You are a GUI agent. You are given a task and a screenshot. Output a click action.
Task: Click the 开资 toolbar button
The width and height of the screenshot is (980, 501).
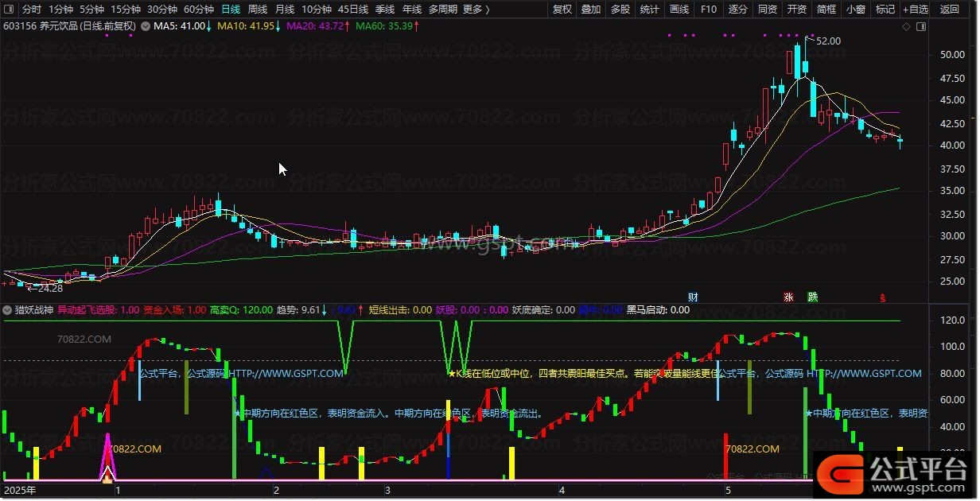point(797,10)
